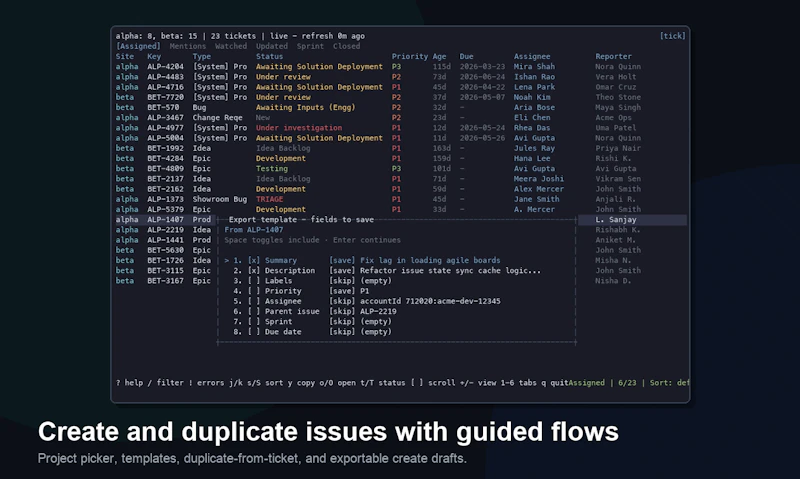Select ticket BET-3167
Screen dimensions: 800x479
click(165, 281)
